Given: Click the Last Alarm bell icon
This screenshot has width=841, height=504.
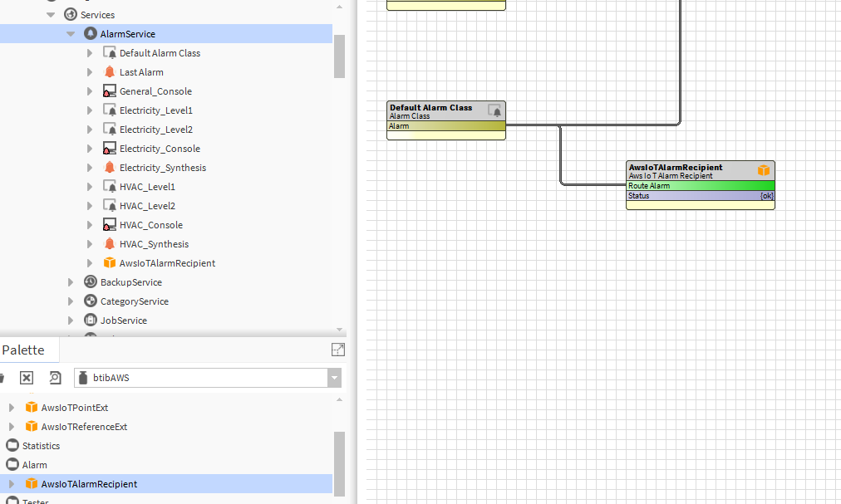Looking at the screenshot, I should click(x=110, y=72).
